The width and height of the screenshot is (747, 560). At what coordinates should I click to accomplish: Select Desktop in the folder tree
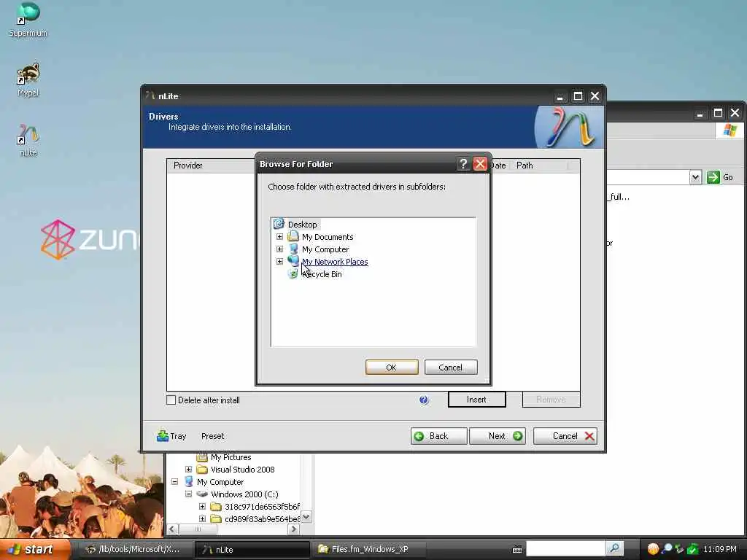coord(302,225)
